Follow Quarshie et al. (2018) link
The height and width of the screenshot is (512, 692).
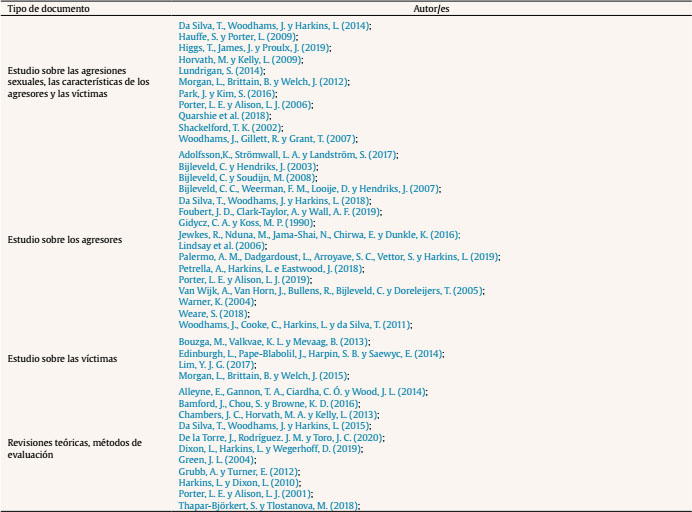coord(224,116)
